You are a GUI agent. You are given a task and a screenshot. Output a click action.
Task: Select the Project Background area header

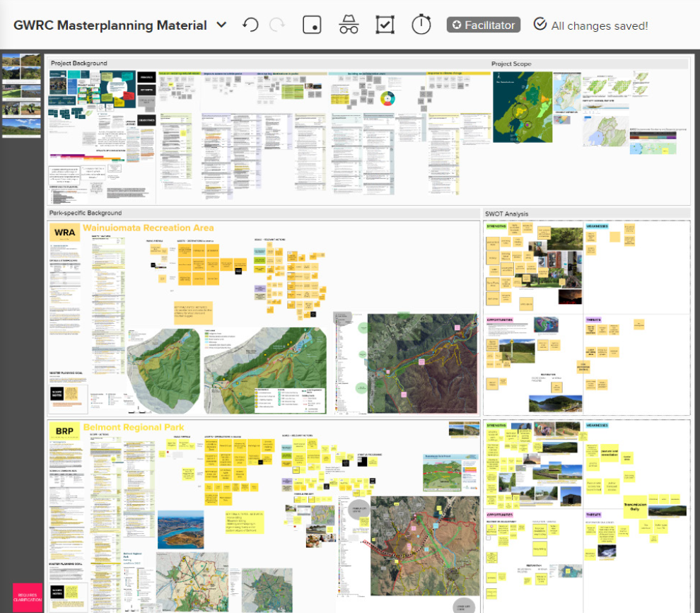point(79,64)
